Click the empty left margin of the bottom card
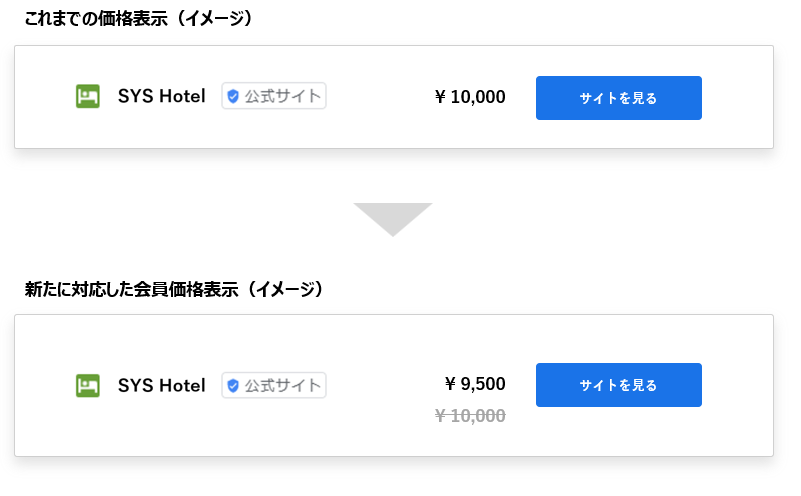 pyautogui.click(x=43, y=385)
